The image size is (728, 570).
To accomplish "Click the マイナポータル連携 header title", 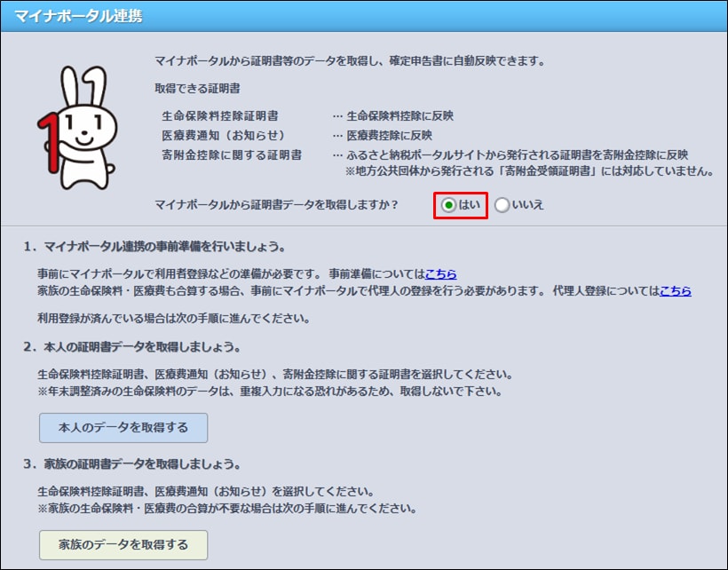I will click(x=78, y=17).
